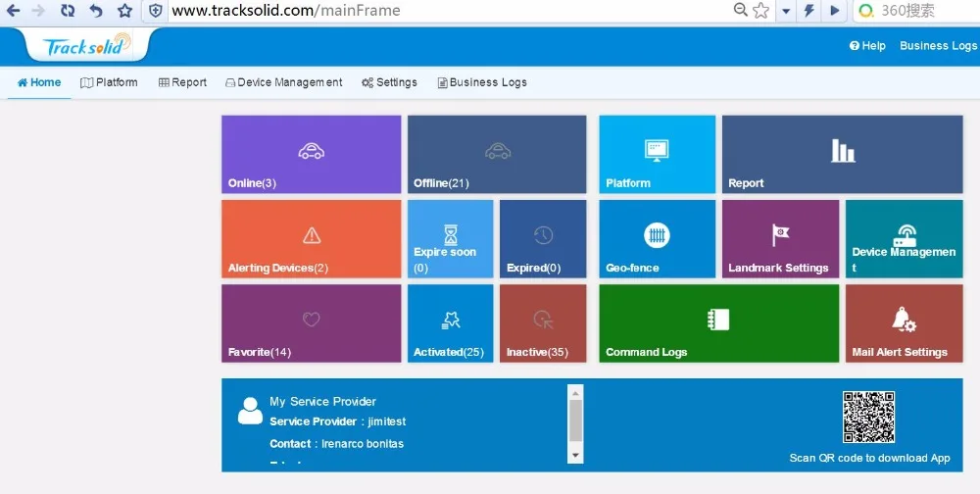The image size is (980, 494).
Task: Open Landmark Settings tile label
Action: [x=778, y=269]
